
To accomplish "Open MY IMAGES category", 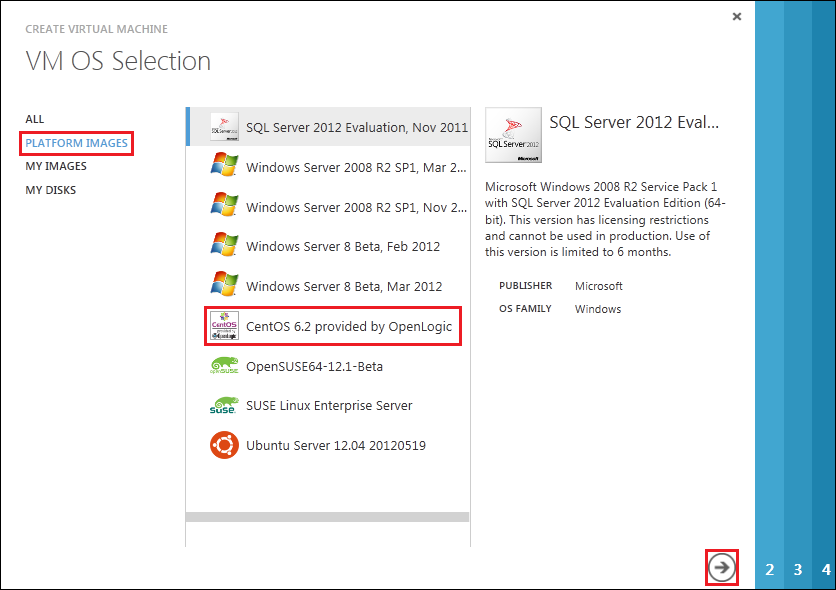I will coord(56,167).
